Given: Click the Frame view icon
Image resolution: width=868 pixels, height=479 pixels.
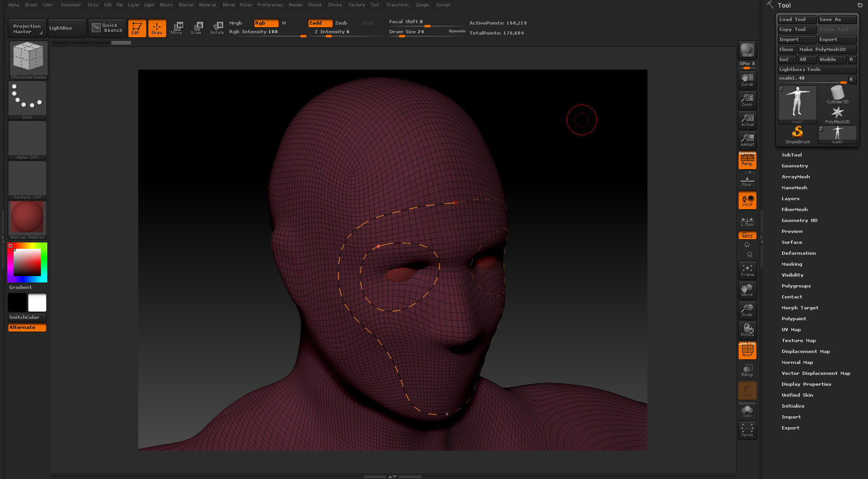Looking at the screenshot, I should [747, 270].
